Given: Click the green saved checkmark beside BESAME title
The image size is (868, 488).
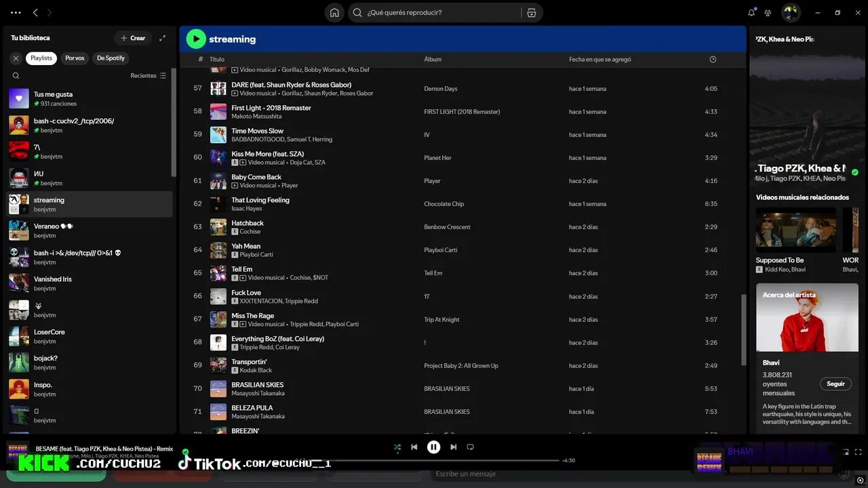Looking at the screenshot, I should click(186, 451).
